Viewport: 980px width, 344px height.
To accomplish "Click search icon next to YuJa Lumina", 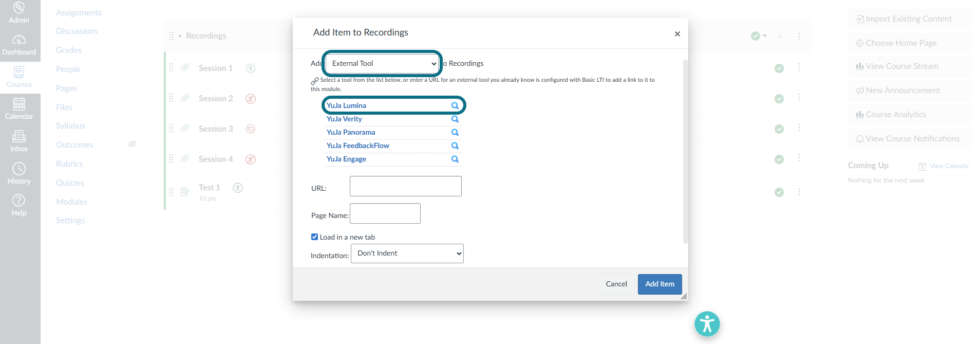I will (455, 105).
